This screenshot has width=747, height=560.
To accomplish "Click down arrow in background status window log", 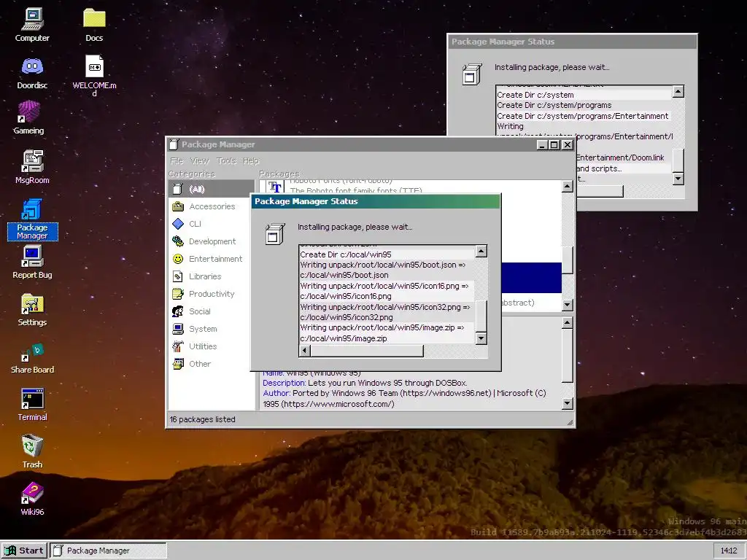I will [678, 179].
